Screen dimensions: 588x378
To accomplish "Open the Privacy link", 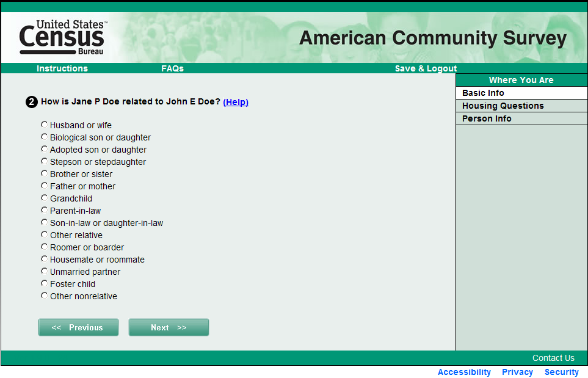I will 518,372.
